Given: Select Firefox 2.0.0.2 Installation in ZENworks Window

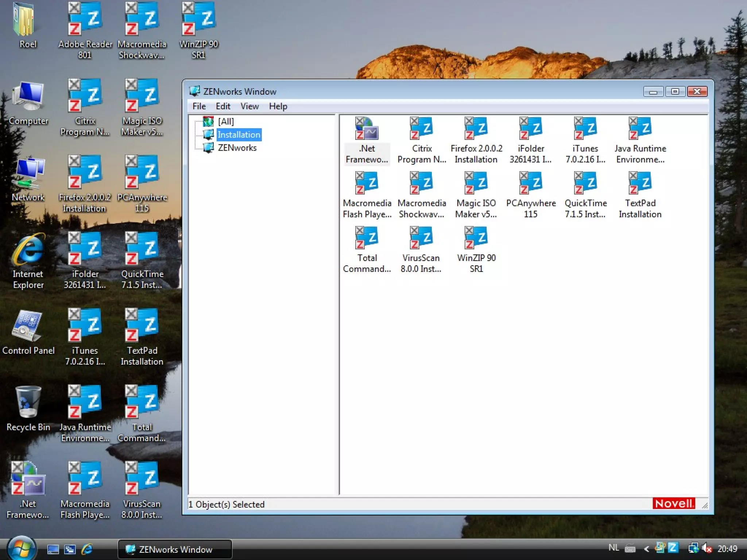Looking at the screenshot, I should coord(476,141).
